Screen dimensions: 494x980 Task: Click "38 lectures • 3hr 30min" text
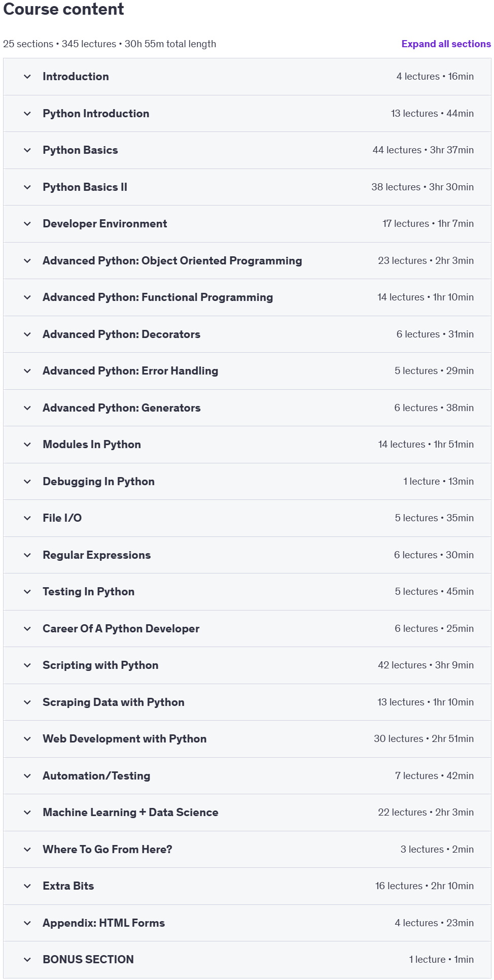click(x=422, y=187)
